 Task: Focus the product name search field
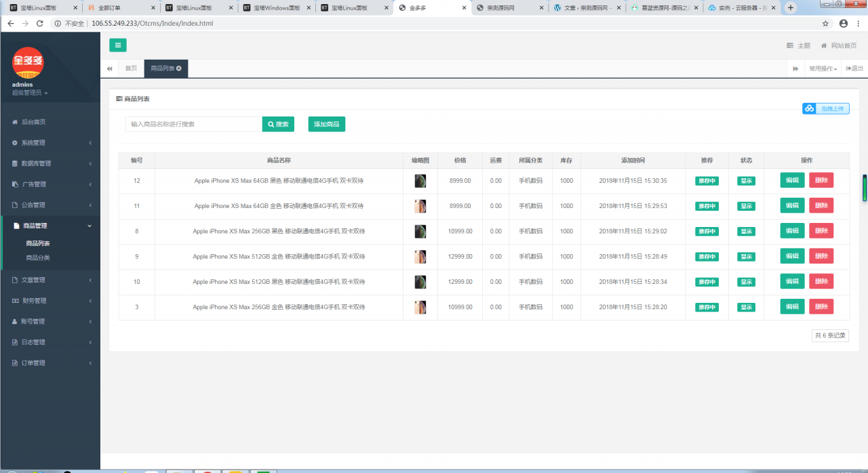coord(194,124)
